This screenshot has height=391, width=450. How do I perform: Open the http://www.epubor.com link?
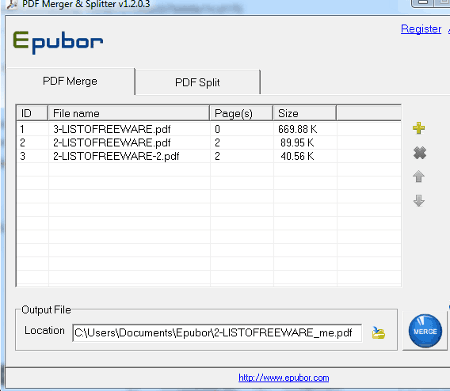(x=284, y=378)
